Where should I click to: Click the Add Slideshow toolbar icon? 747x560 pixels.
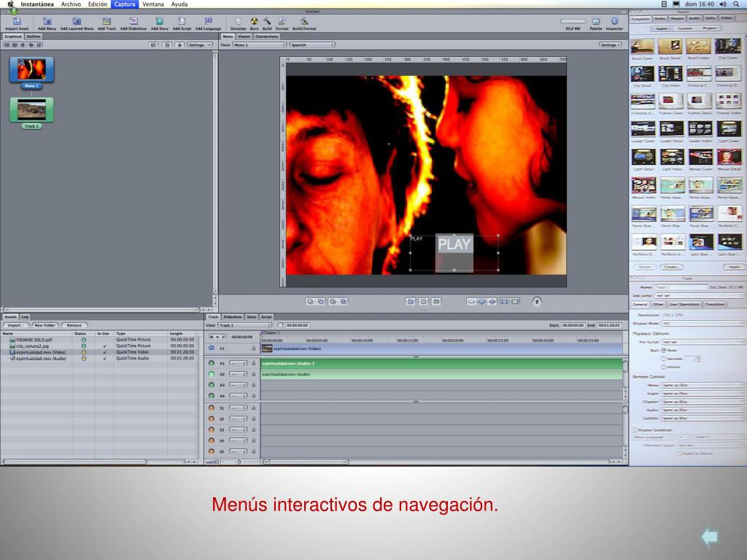pyautogui.click(x=133, y=21)
